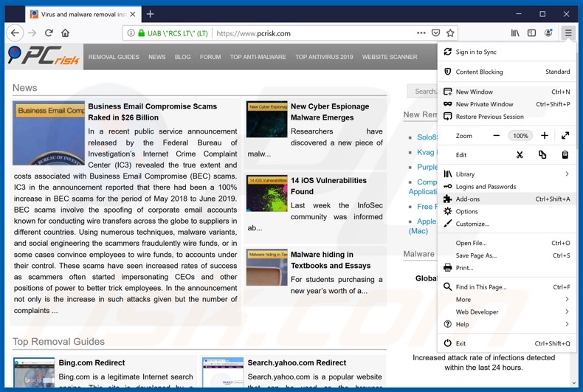Screen dimensions: 583x392
Task: Paste using the clipboard icon
Action: pyautogui.click(x=565, y=155)
